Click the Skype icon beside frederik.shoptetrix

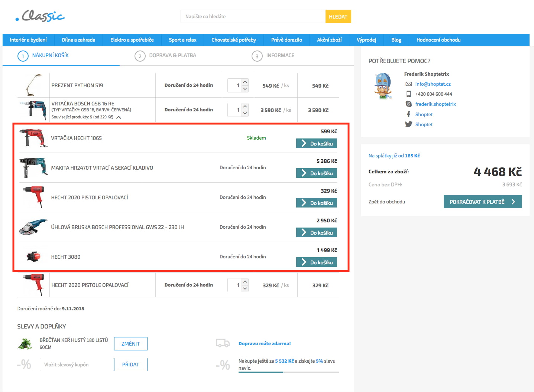(409, 104)
